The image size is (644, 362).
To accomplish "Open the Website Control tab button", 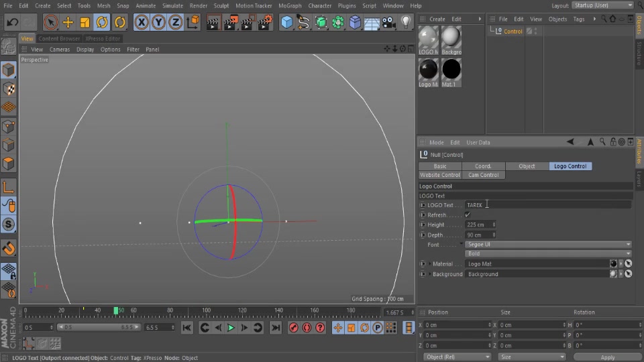I will [x=440, y=175].
